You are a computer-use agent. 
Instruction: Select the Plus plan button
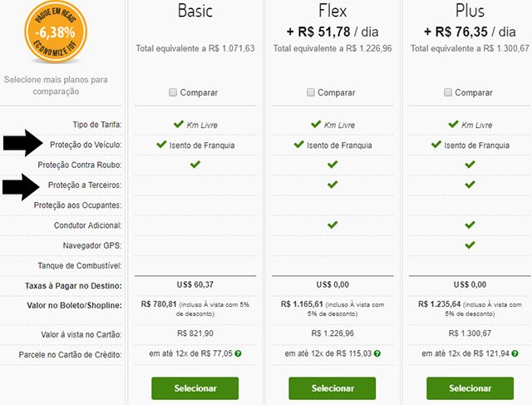click(x=470, y=388)
